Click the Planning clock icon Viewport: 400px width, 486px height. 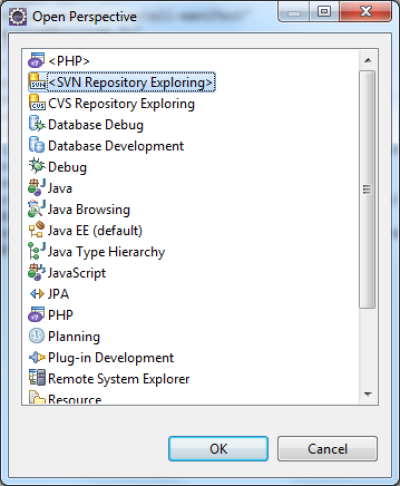click(37, 336)
